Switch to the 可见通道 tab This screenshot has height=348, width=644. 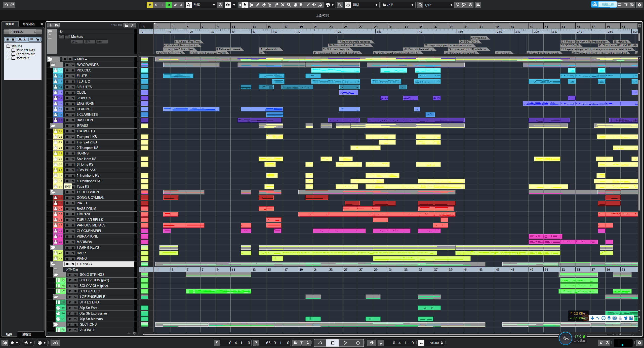tap(28, 24)
